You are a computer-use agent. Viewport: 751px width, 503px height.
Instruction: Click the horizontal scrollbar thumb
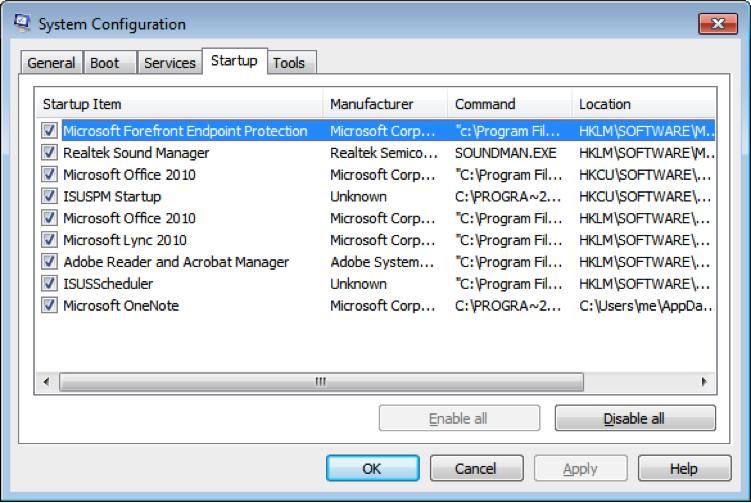321,382
